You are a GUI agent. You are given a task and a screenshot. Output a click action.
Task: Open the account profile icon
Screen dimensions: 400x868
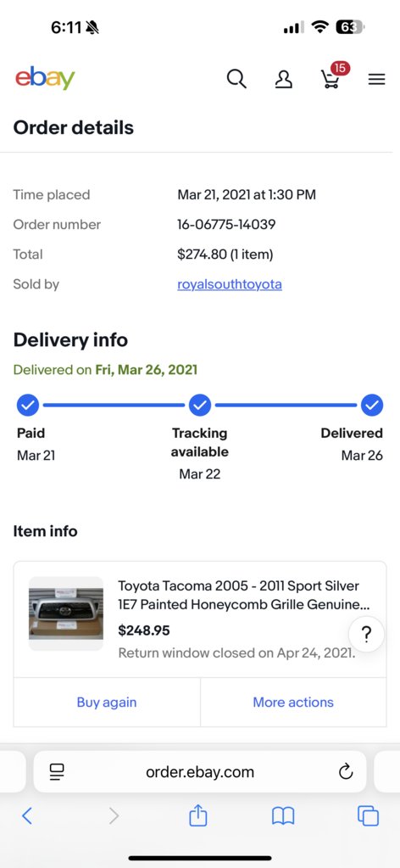283,79
